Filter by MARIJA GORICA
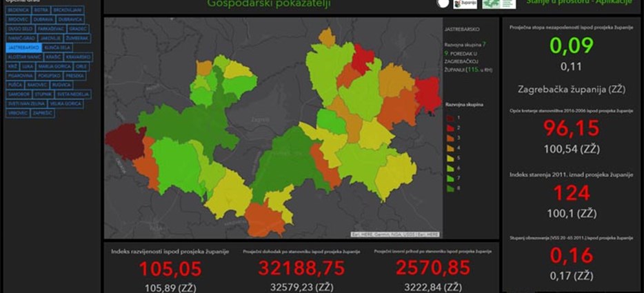644x293 pixels. [54, 66]
